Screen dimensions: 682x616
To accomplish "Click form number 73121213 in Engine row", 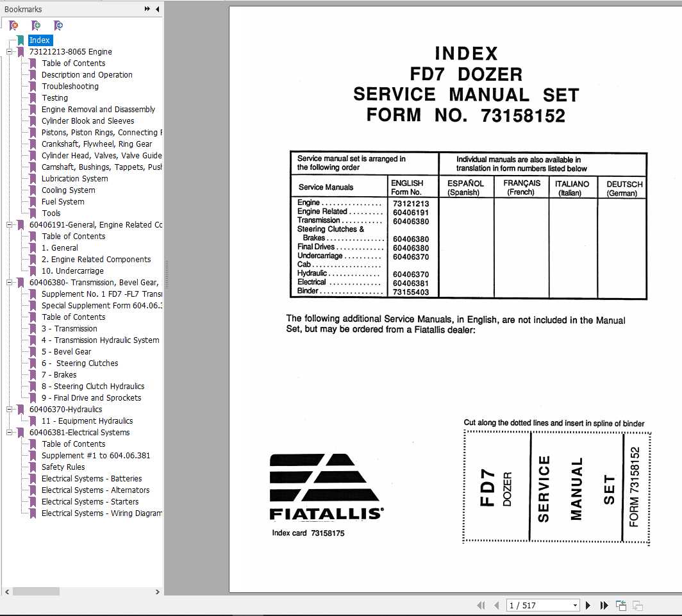I will pos(411,204).
